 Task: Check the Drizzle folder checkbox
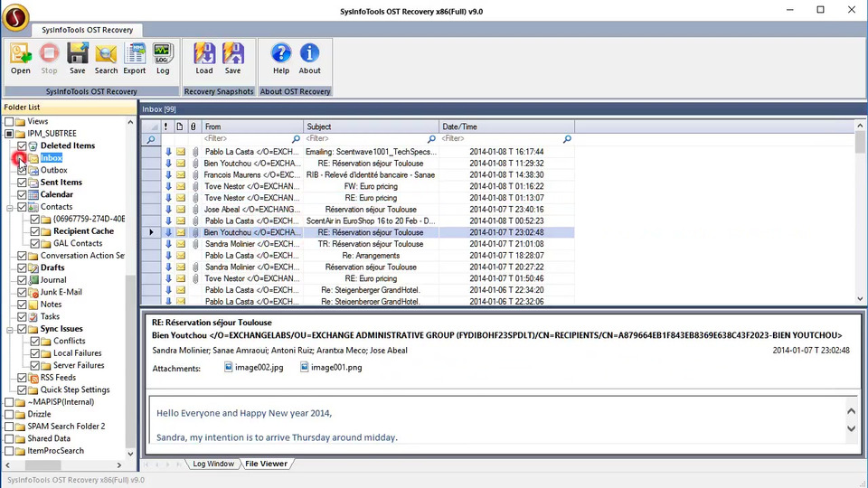(9, 415)
